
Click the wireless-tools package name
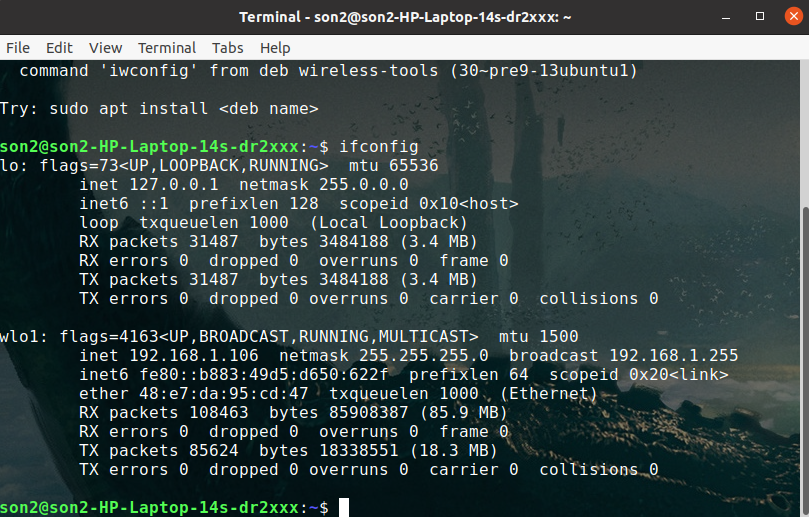pos(368,71)
